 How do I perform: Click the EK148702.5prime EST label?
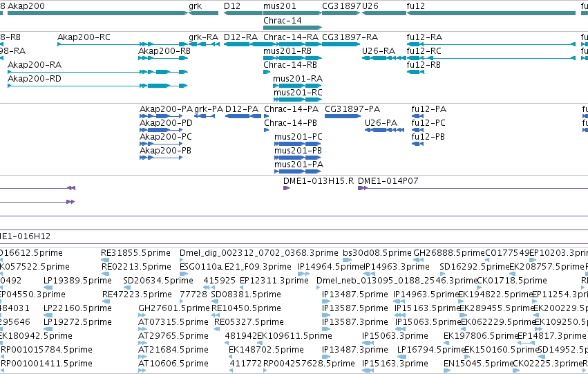pos(266,350)
